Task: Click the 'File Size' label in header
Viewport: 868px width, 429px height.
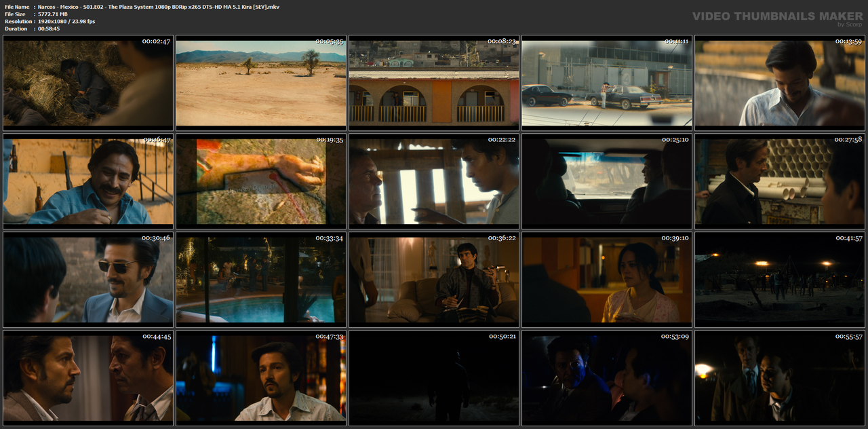Action: pyautogui.click(x=16, y=14)
